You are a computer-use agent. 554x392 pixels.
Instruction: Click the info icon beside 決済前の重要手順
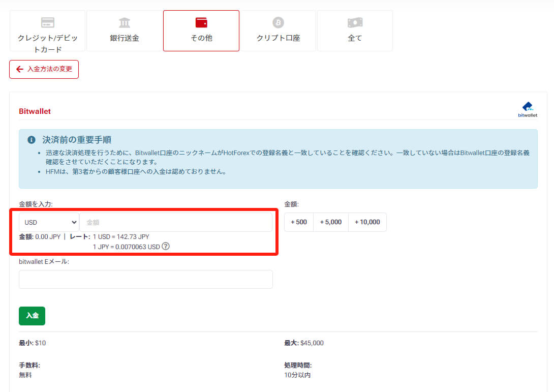tap(32, 140)
